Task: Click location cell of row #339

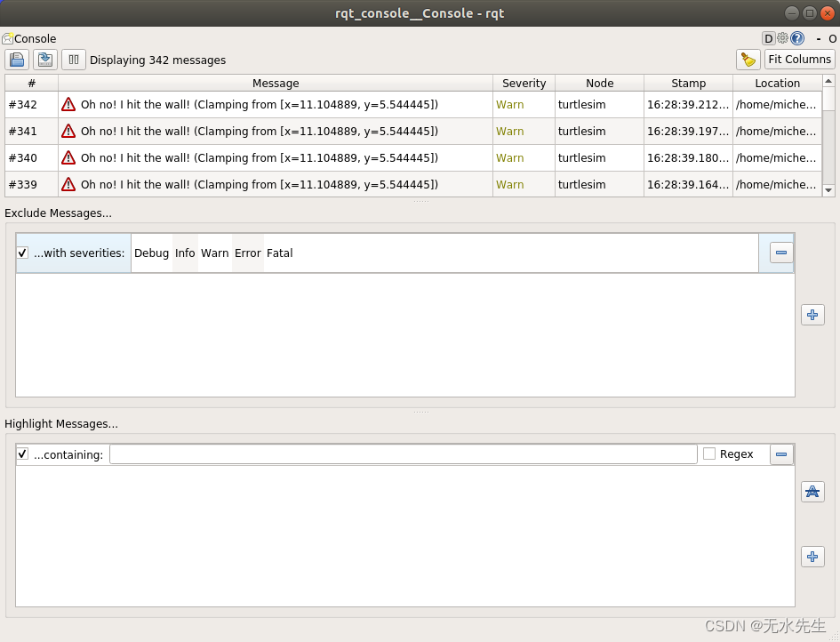Action: coord(777,185)
